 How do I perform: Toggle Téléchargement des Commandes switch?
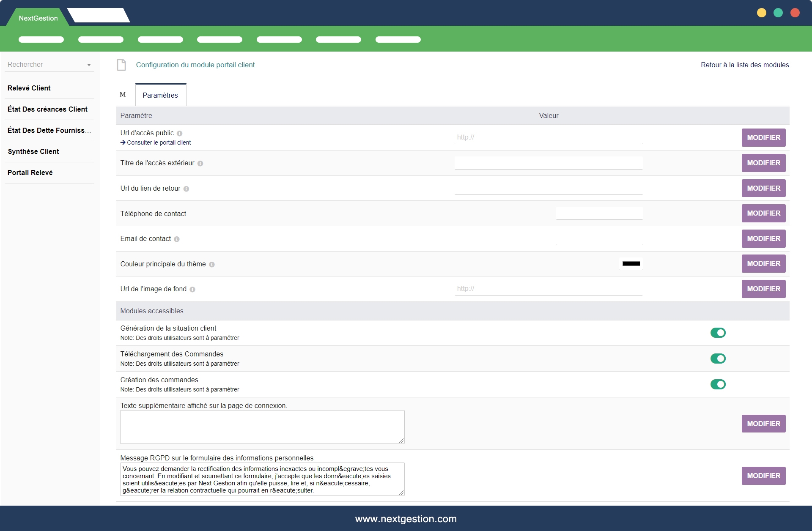pyautogui.click(x=718, y=359)
